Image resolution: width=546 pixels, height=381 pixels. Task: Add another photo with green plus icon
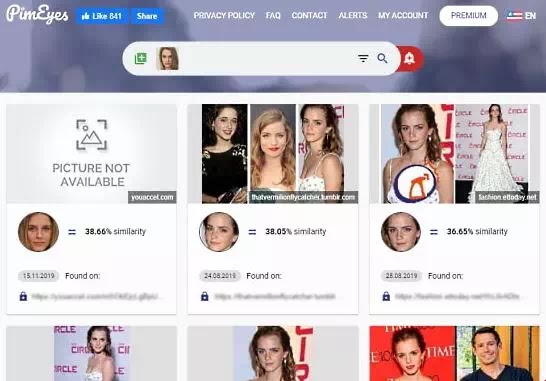coord(141,59)
